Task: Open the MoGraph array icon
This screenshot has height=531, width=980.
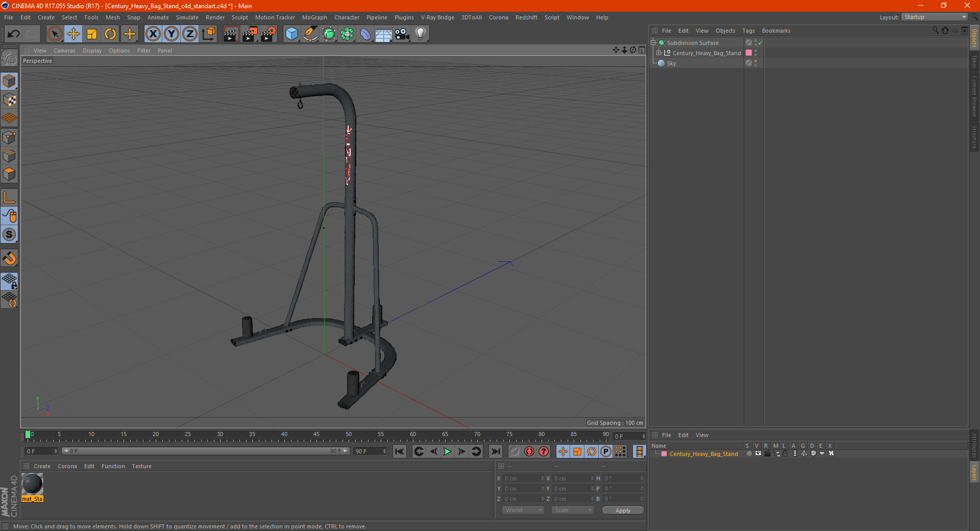Action: pyautogui.click(x=347, y=34)
